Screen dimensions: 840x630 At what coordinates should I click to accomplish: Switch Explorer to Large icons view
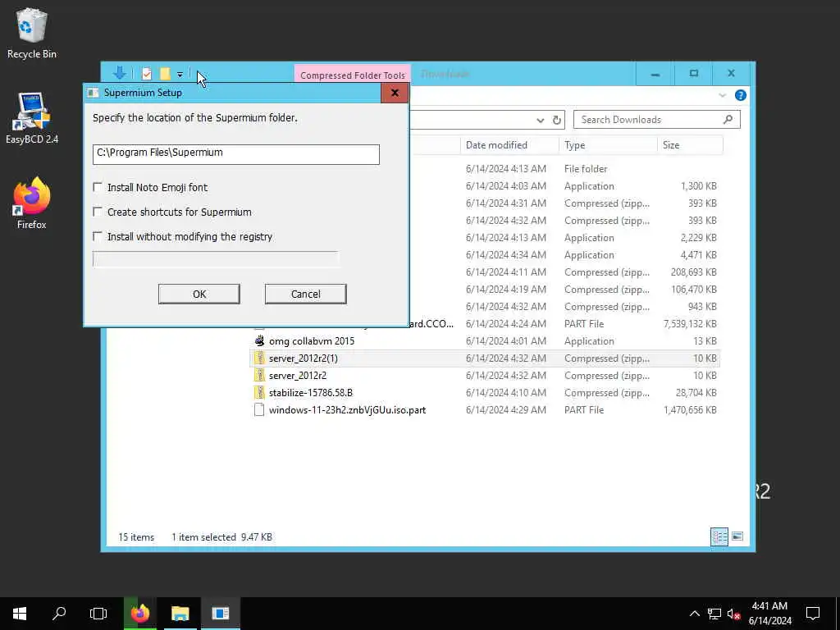(737, 536)
